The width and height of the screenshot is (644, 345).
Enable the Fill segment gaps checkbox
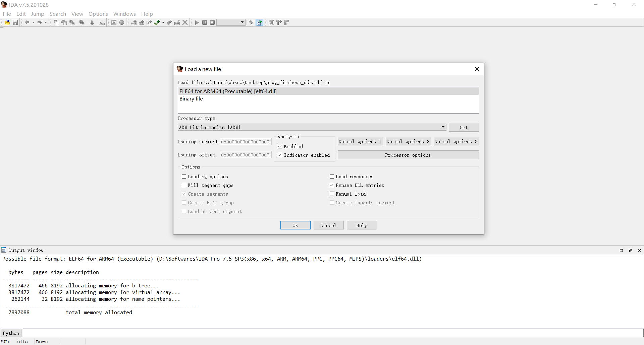(x=184, y=185)
